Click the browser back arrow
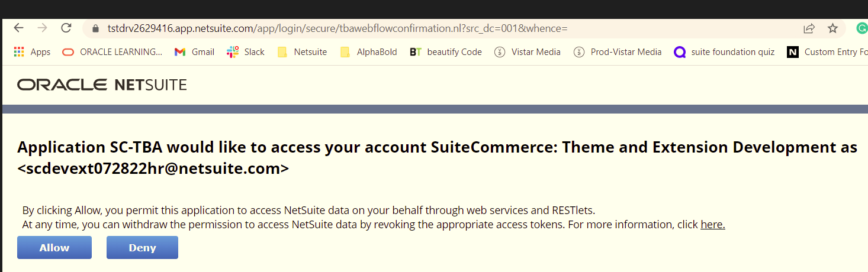This screenshot has height=272, width=868. 18,28
